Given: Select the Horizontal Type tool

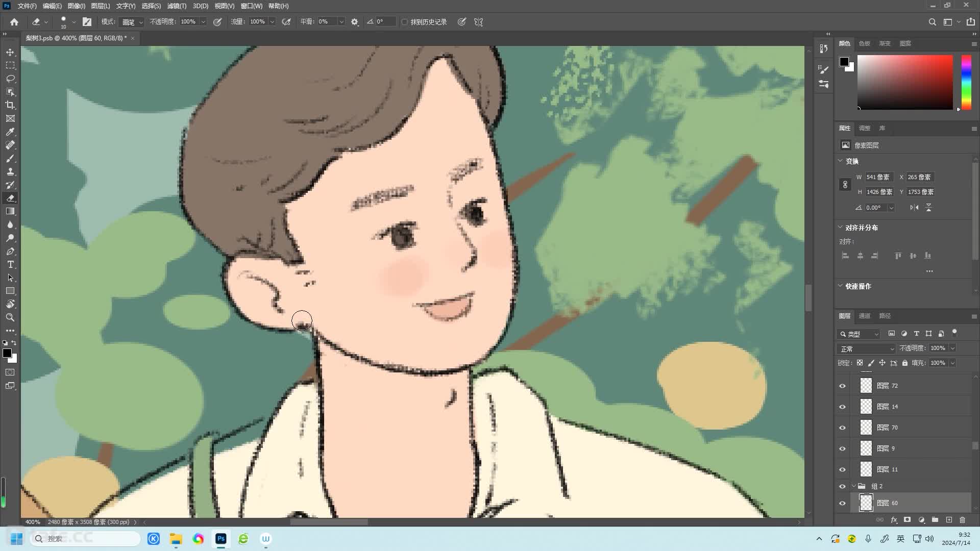Looking at the screenshot, I should point(10,264).
